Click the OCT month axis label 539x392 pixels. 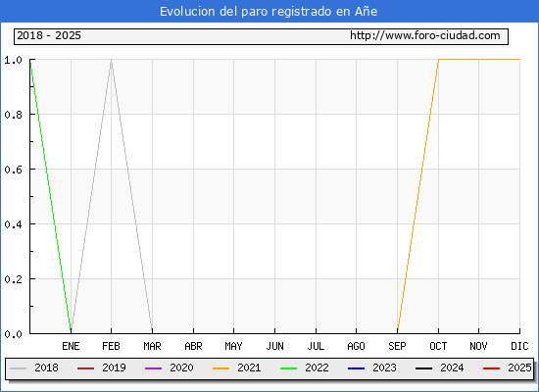(438, 346)
